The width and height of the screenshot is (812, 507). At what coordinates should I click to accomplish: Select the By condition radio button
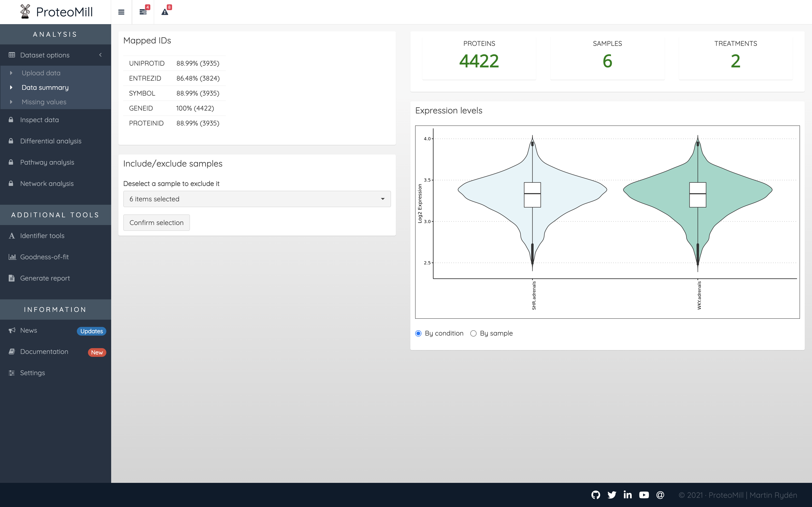pos(418,333)
